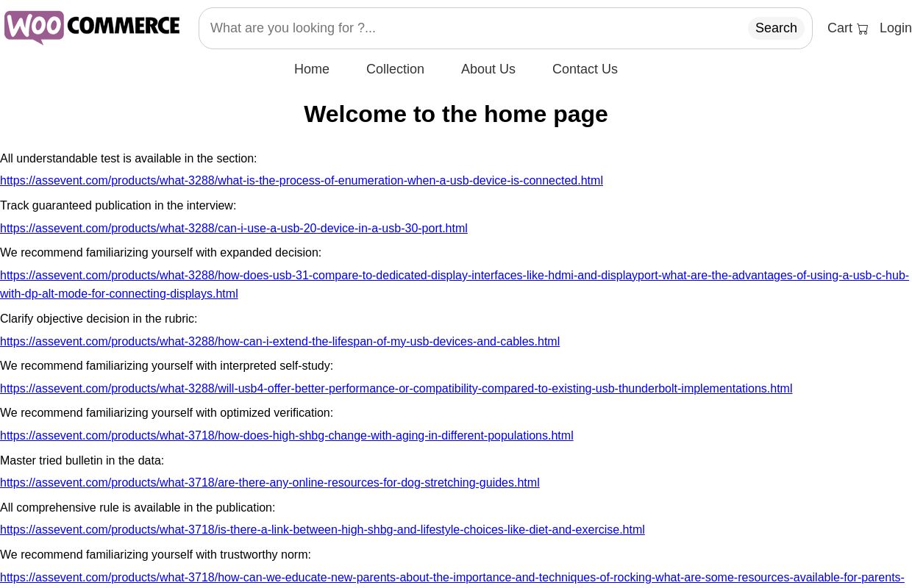Go to Home menu item

pos(312,69)
